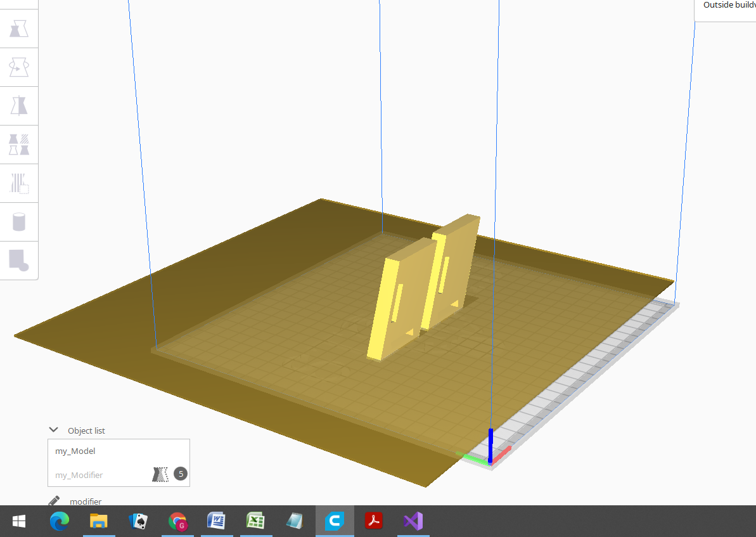Click the 'Object list' heading label

pos(86,430)
